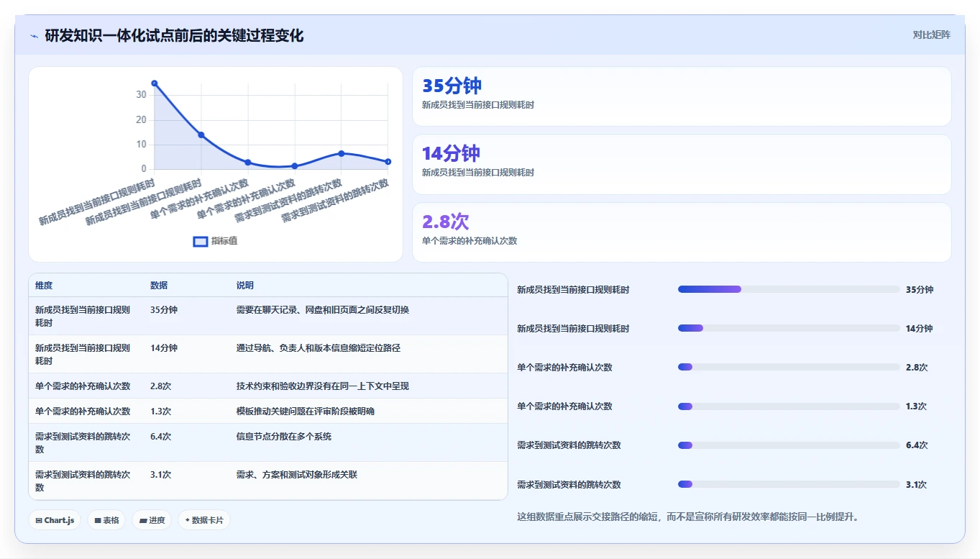
Task: Select the 进度 tag
Action: pos(152,520)
